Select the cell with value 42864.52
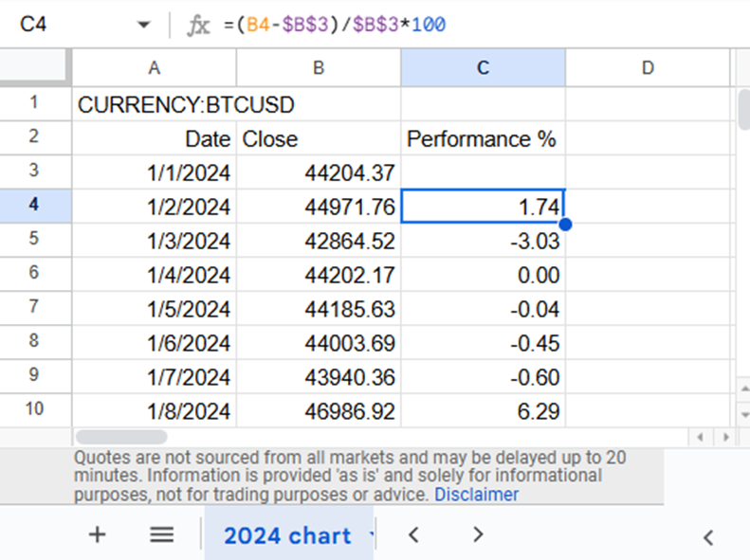750x560 pixels. click(319, 241)
